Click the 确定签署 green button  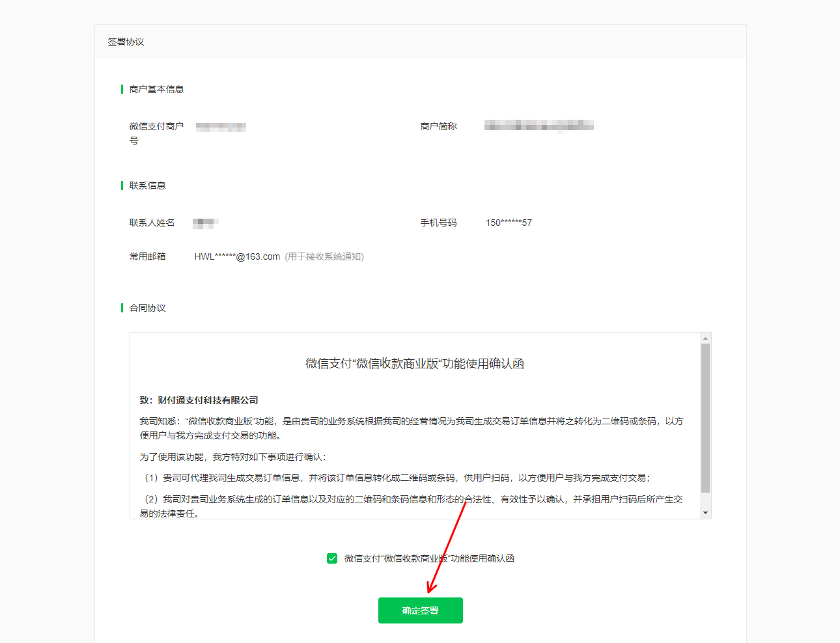(420, 610)
